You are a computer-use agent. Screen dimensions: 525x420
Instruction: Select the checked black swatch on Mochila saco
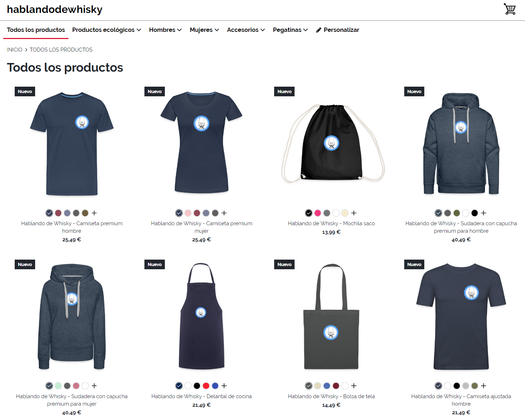[x=309, y=213]
